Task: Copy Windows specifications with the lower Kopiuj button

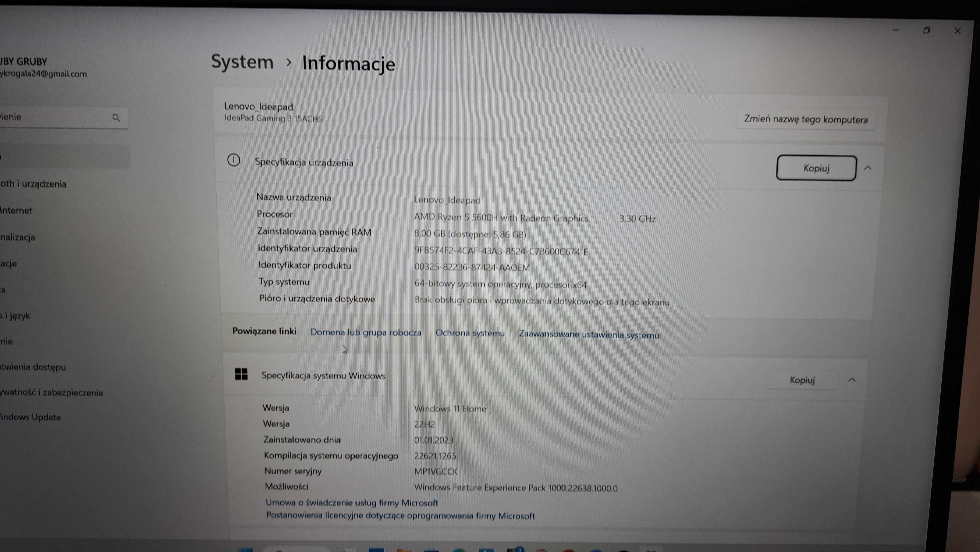Action: 802,380
